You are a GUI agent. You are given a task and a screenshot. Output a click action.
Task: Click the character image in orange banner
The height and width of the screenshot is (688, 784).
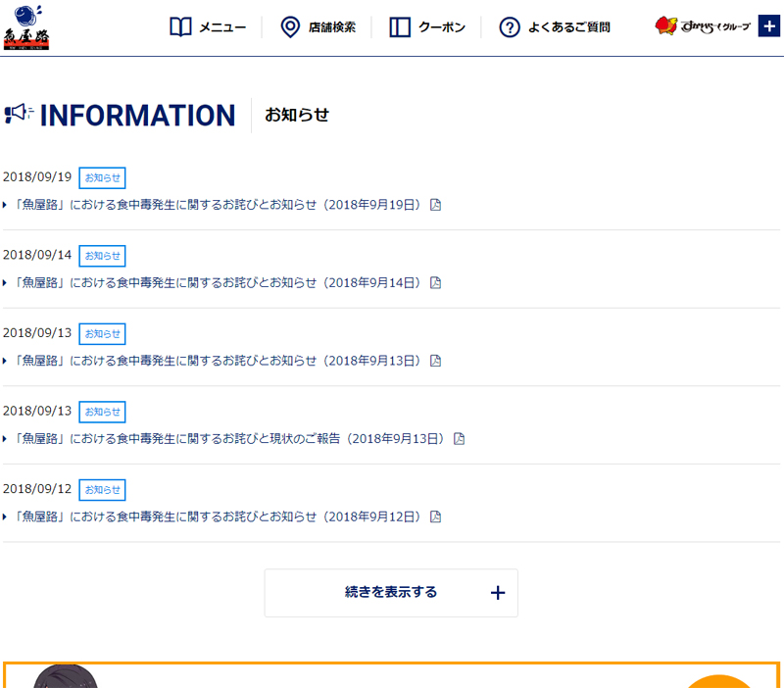click(66, 676)
